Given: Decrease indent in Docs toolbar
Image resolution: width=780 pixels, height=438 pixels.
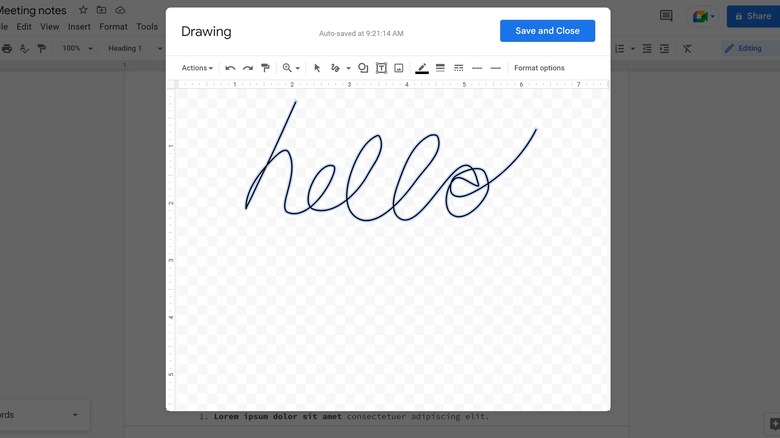Looking at the screenshot, I should pos(647,48).
